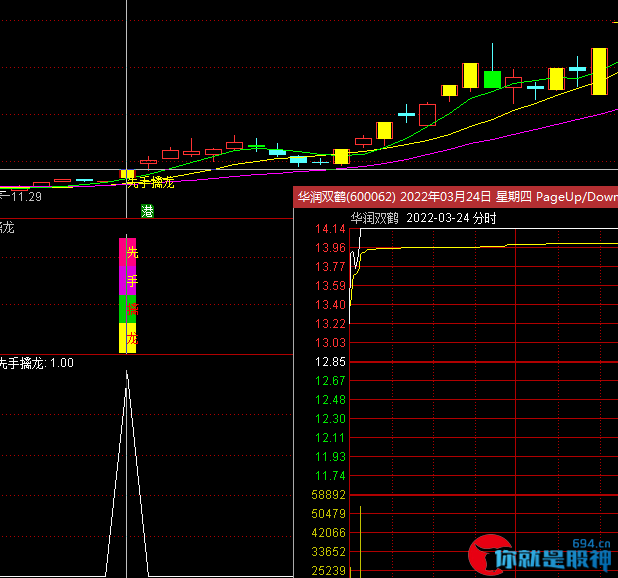The height and width of the screenshot is (578, 618).
Task: Click the 58892 volume axis value
Action: click(x=328, y=494)
